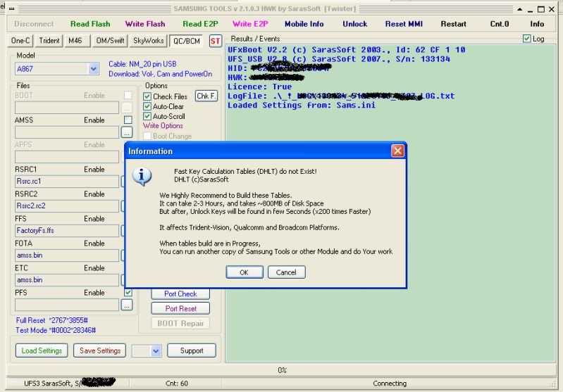This screenshot has height=392, width=563.
Task: Click the Port Check button
Action: click(x=180, y=293)
